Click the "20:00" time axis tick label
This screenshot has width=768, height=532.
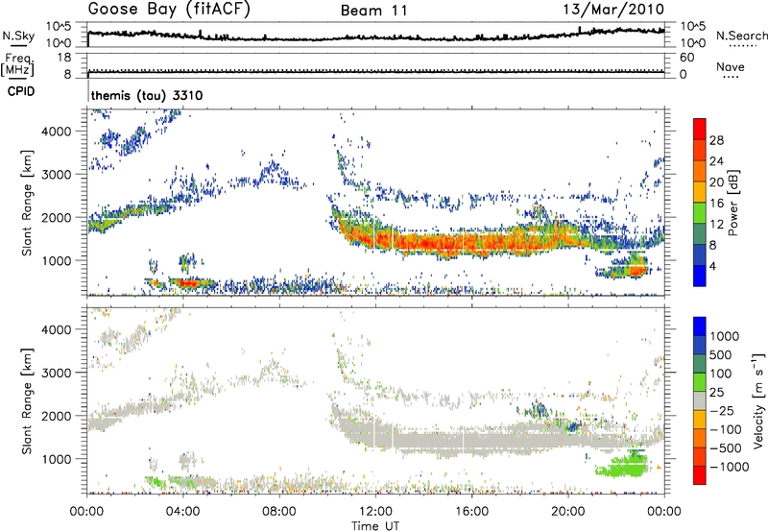(x=568, y=512)
